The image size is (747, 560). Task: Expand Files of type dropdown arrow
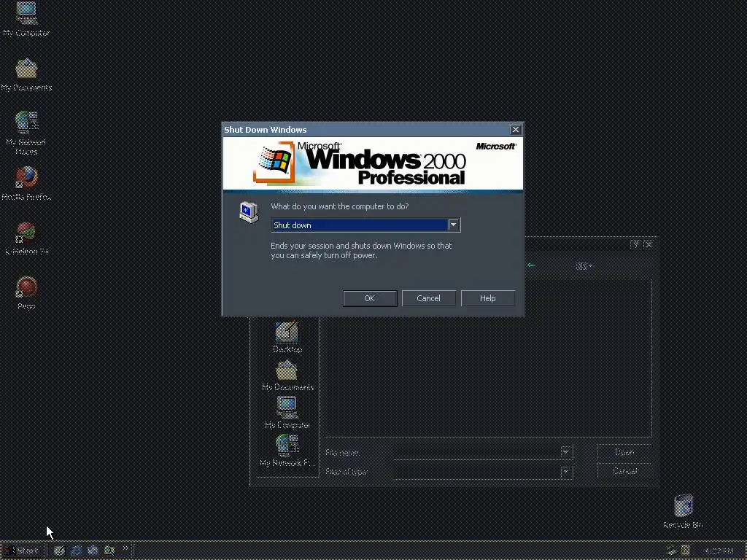565,472
